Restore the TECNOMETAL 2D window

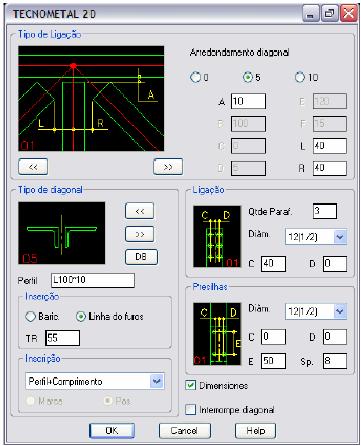pyautogui.click(x=329, y=14)
